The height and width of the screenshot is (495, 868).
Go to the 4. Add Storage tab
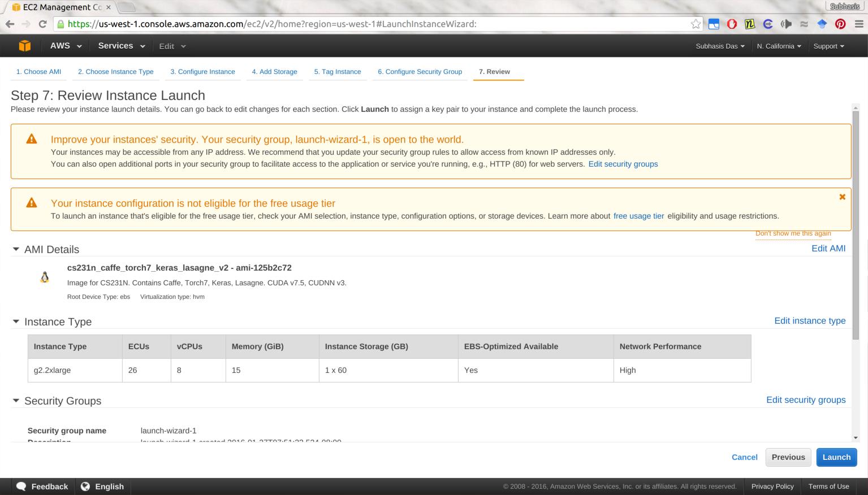[274, 72]
